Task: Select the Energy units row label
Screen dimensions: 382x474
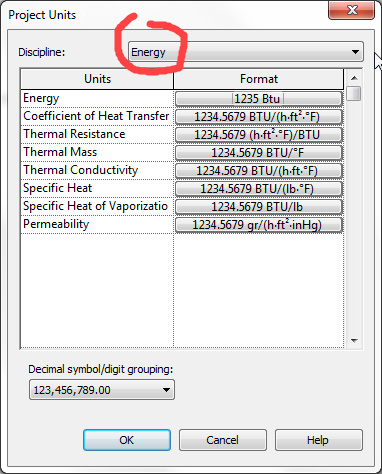Action: point(41,98)
